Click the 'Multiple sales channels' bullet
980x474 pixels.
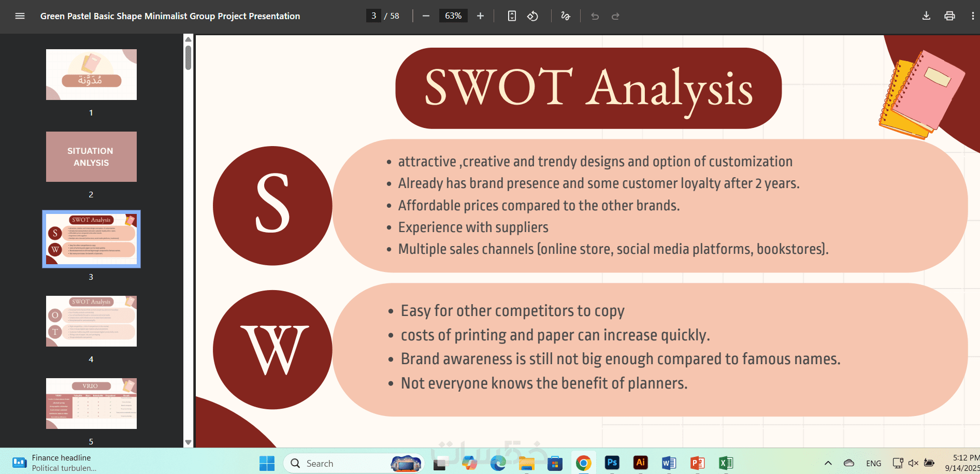point(613,249)
